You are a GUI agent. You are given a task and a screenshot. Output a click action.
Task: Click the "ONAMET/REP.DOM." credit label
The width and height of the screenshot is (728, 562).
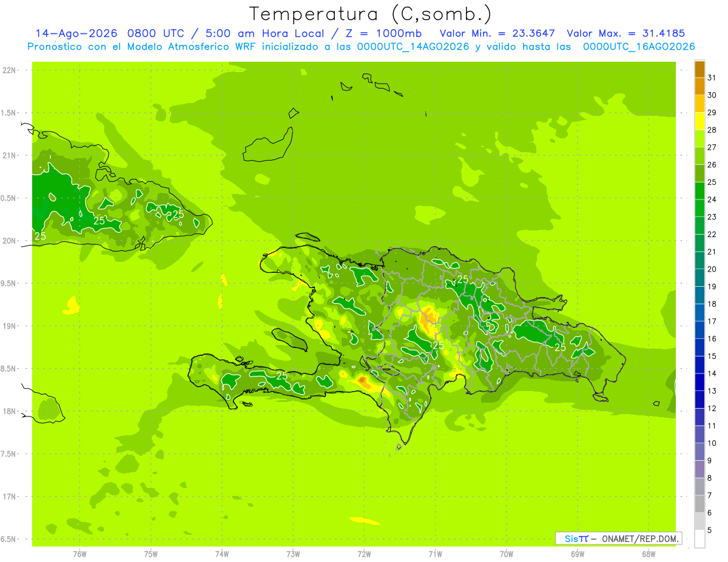click(641, 538)
